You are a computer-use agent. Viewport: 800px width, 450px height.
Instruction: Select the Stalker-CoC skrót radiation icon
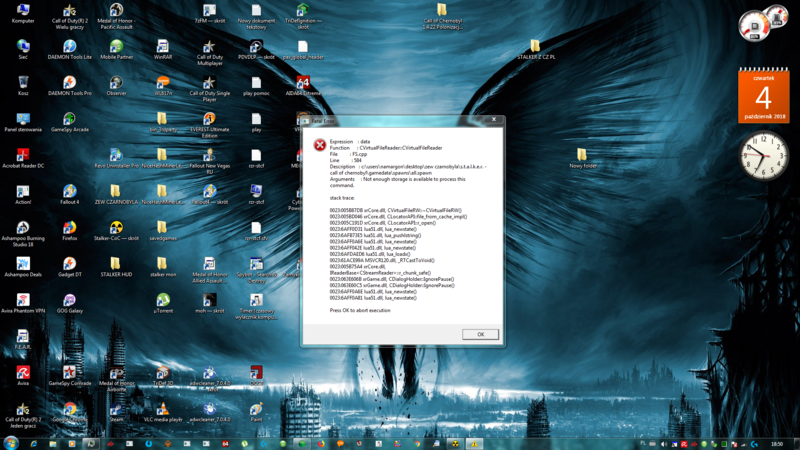pyautogui.click(x=116, y=231)
